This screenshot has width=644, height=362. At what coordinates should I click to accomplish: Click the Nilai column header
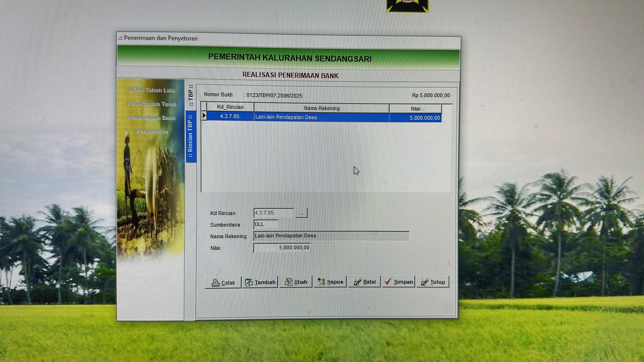pyautogui.click(x=416, y=109)
